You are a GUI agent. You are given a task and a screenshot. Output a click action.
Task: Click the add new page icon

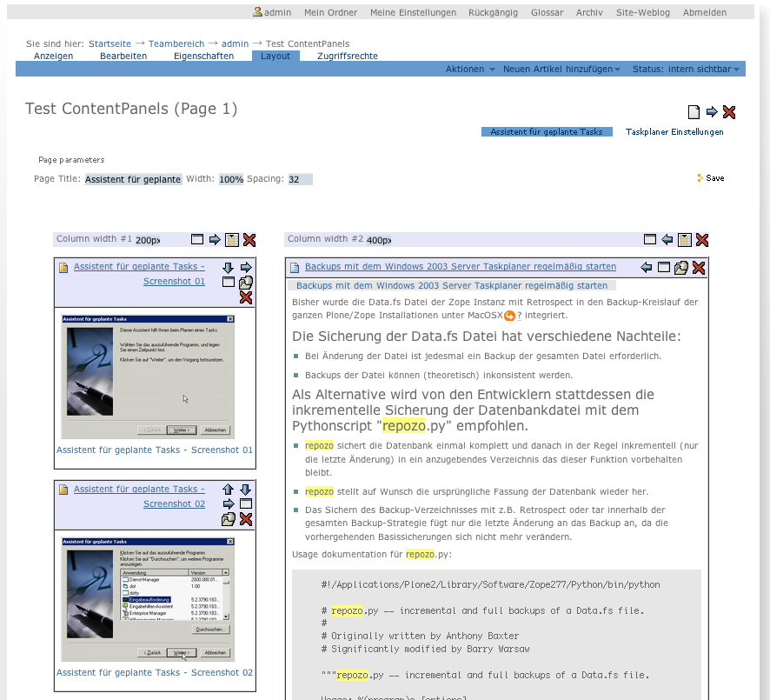(x=694, y=111)
